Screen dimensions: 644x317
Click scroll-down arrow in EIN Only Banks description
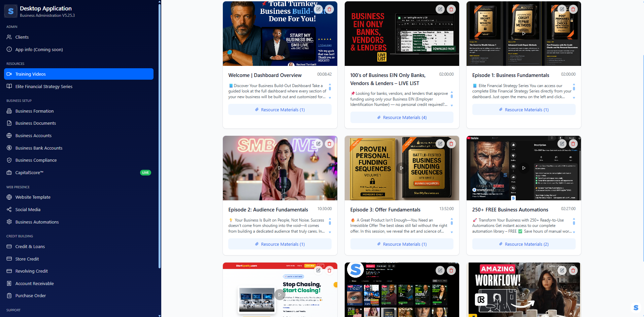point(452,106)
